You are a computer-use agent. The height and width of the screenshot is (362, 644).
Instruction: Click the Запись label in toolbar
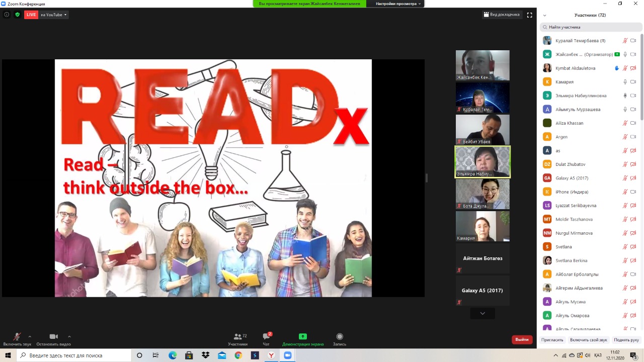(x=340, y=344)
